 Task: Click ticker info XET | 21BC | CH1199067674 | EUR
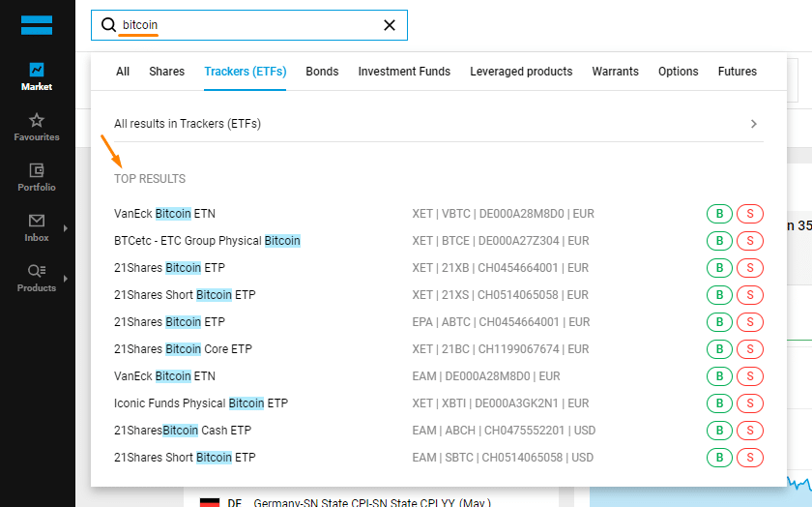click(501, 349)
